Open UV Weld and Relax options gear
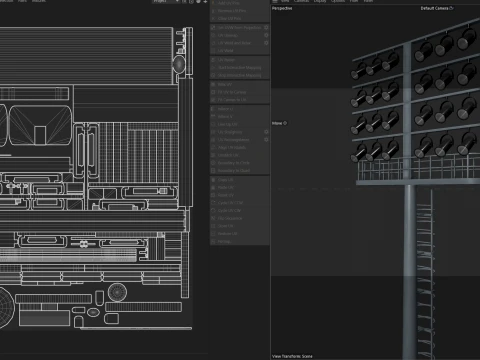This screenshot has width=480, height=360. (266, 43)
